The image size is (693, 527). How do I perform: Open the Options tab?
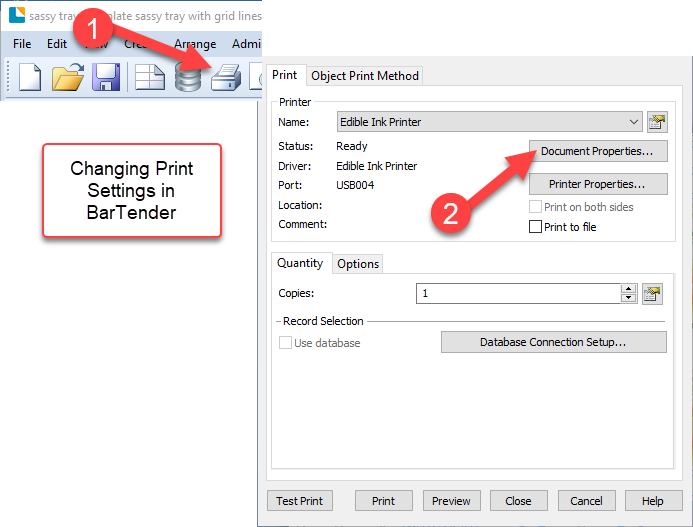(x=358, y=264)
